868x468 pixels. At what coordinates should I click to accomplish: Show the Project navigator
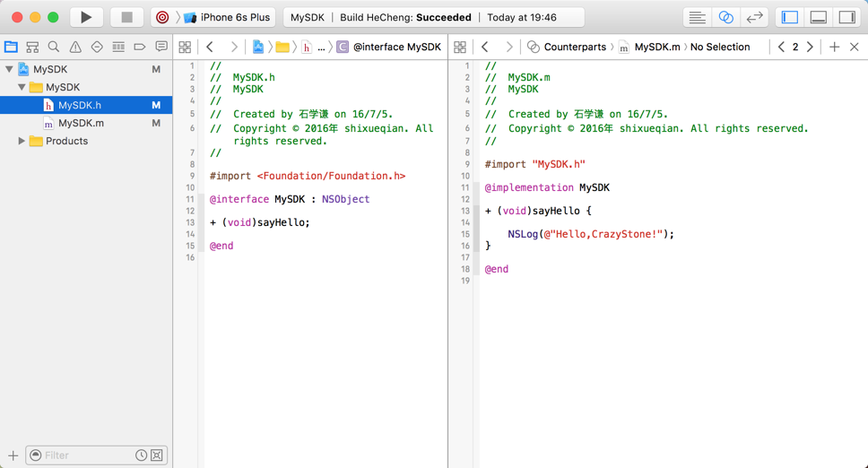pyautogui.click(x=11, y=47)
